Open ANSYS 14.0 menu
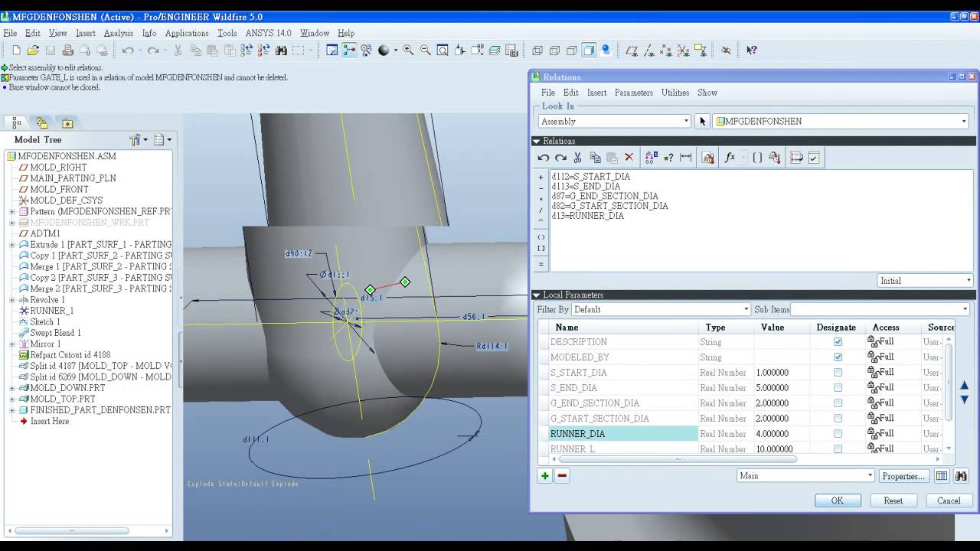This screenshot has width=980, height=551. coord(268,33)
